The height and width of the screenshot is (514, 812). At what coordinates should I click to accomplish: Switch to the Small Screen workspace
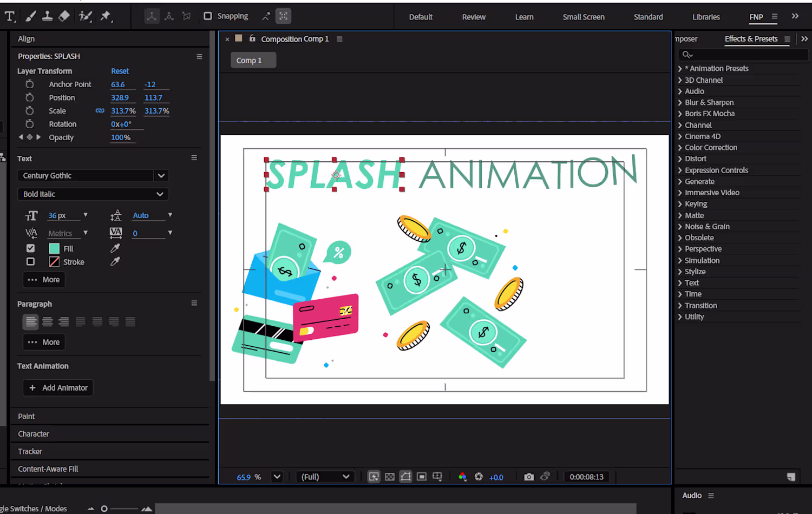click(x=584, y=17)
